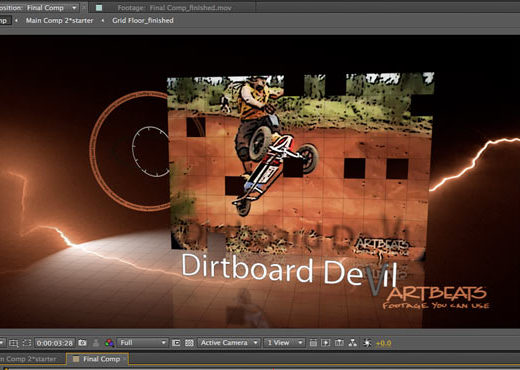520x370 pixels.
Task: Click the teal footage icon beside Footage tab
Action: [99, 8]
